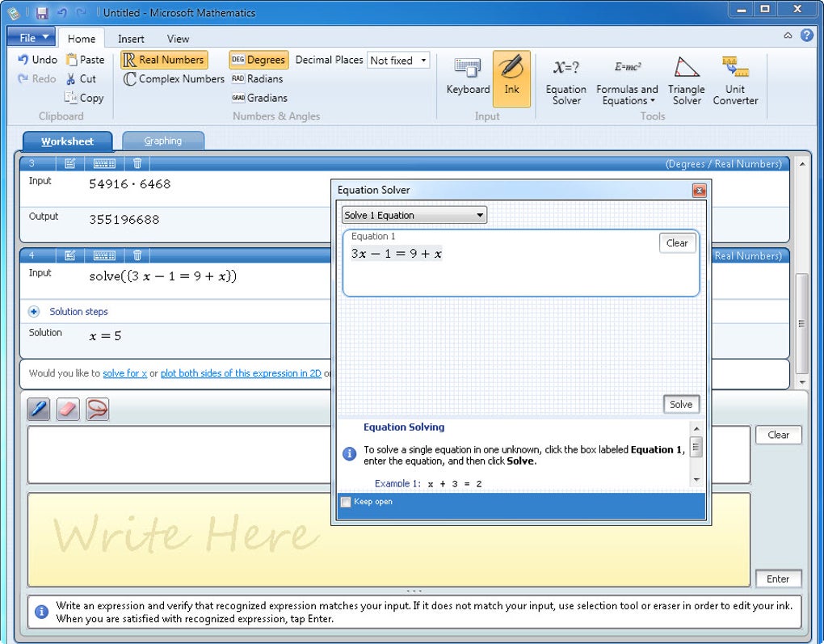Delete worksheet entry 3 with trash icon
This screenshot has height=644, width=824.
pyautogui.click(x=137, y=163)
